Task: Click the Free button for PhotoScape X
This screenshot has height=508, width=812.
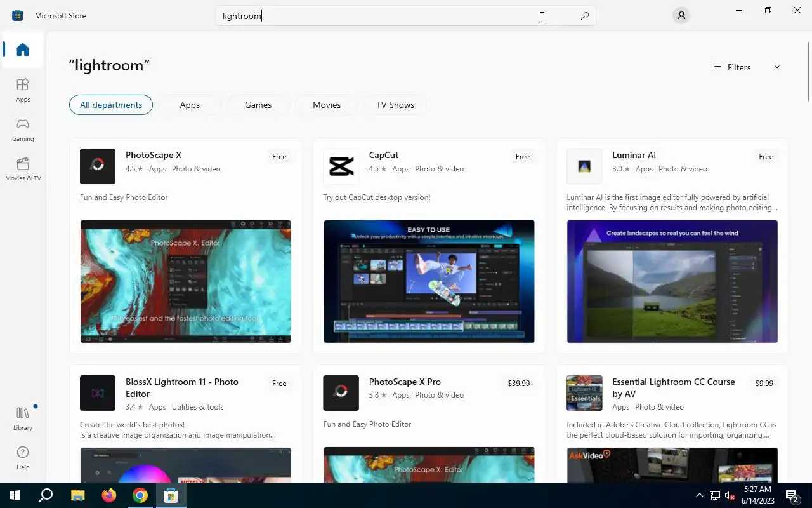Action: pos(279,157)
